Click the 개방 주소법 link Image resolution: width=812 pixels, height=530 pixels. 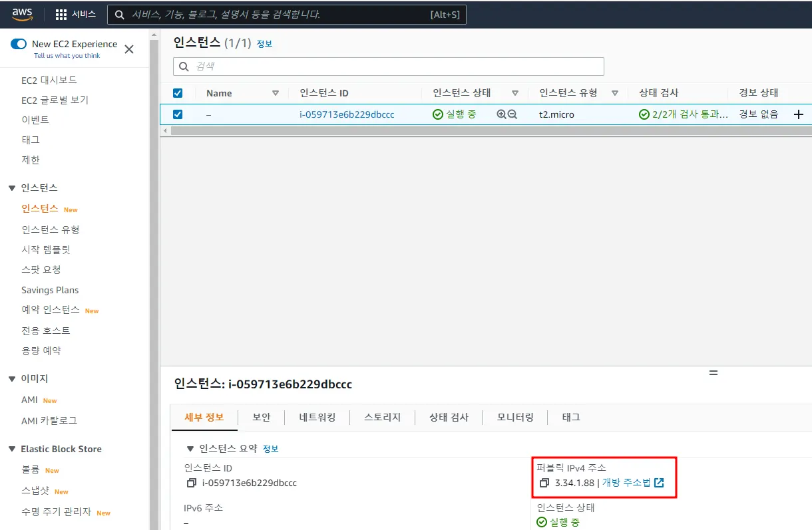coord(626,483)
